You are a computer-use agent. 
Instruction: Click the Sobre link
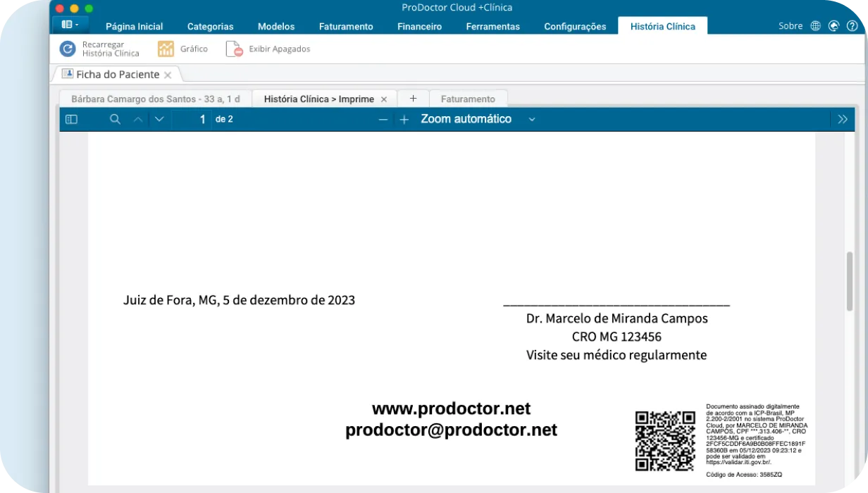point(790,25)
